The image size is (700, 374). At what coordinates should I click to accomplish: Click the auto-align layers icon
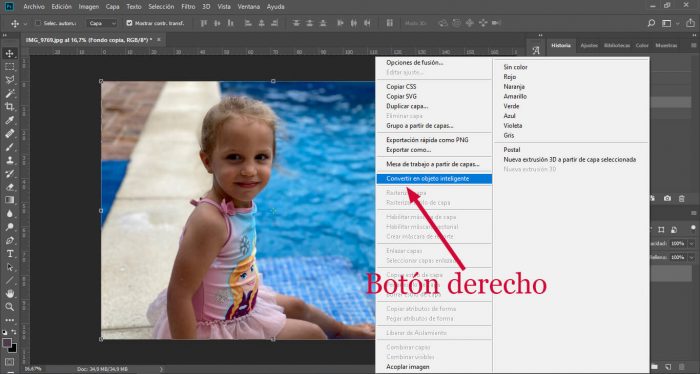pyautogui.click(x=389, y=23)
